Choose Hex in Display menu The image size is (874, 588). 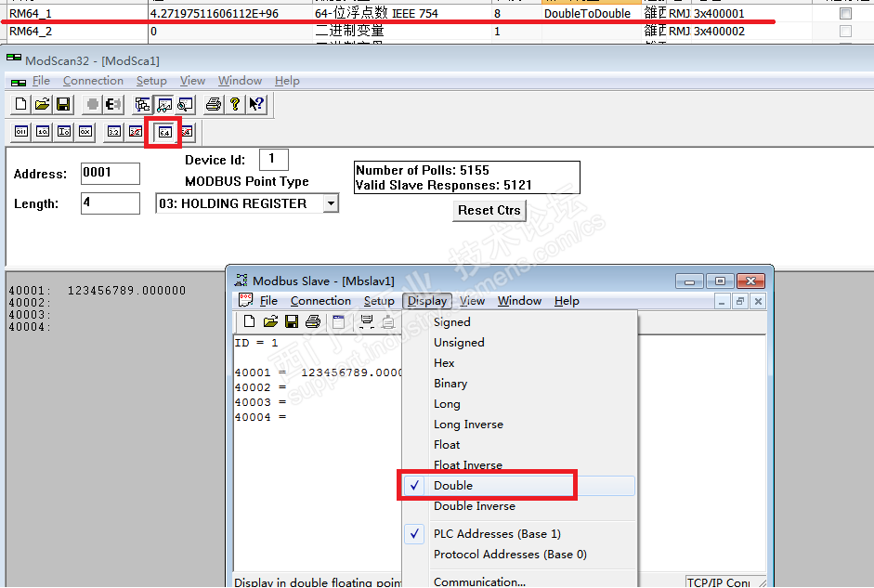518,363
